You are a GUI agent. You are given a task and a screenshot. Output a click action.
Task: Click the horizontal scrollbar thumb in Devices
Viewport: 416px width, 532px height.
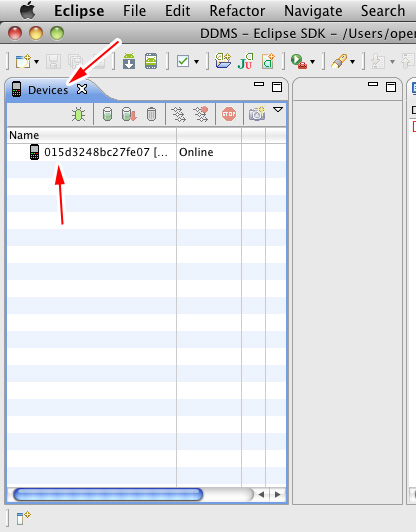pos(108,495)
